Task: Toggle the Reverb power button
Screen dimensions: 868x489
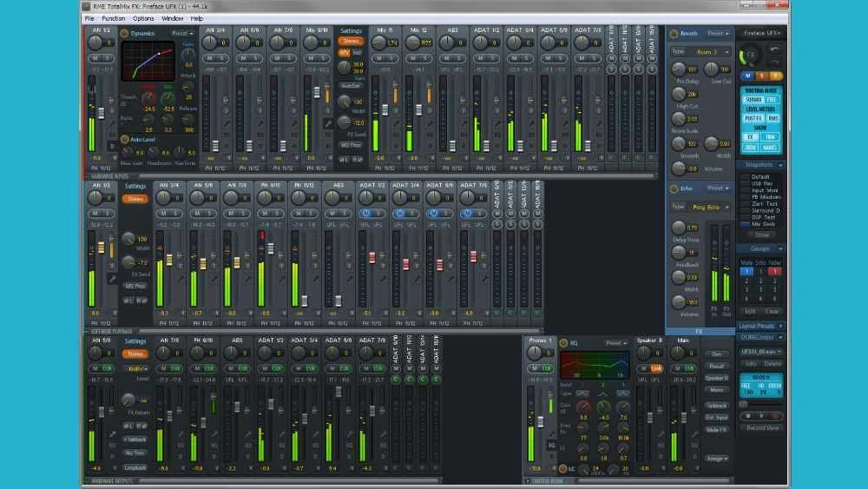Action: (674, 34)
